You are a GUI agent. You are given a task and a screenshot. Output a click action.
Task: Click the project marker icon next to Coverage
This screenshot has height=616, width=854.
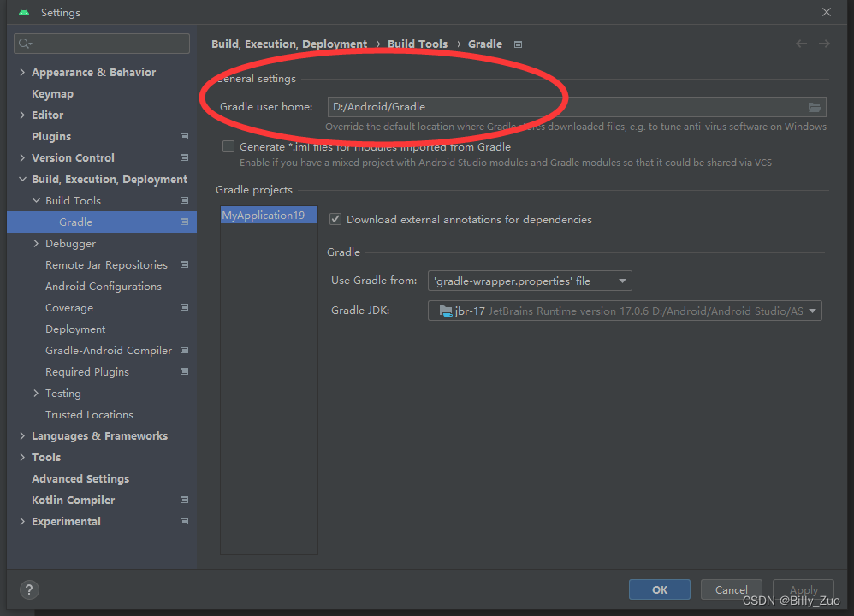click(184, 307)
